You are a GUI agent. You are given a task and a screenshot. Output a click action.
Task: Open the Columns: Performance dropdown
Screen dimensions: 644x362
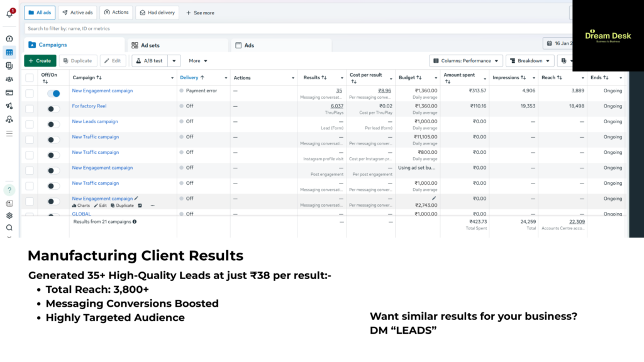[x=466, y=61]
